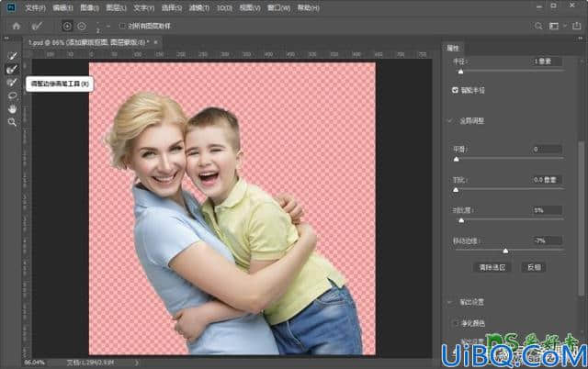
Task: Select the Brush tool below Refine Edge Brush
Action: point(12,83)
